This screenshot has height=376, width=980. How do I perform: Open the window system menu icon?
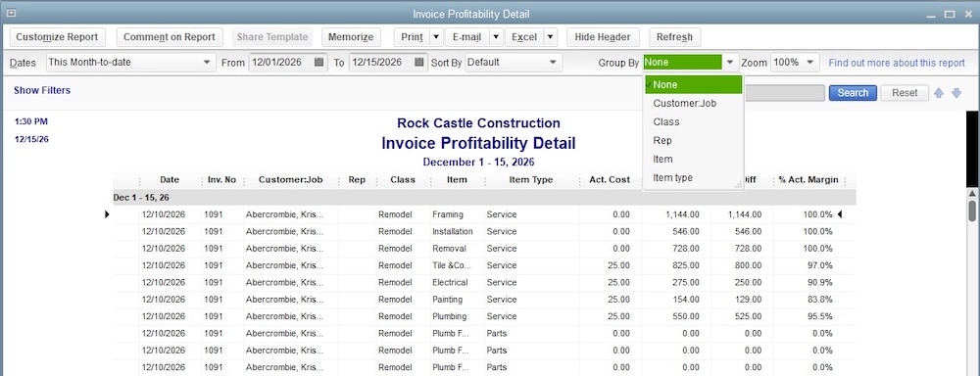tap(11, 13)
